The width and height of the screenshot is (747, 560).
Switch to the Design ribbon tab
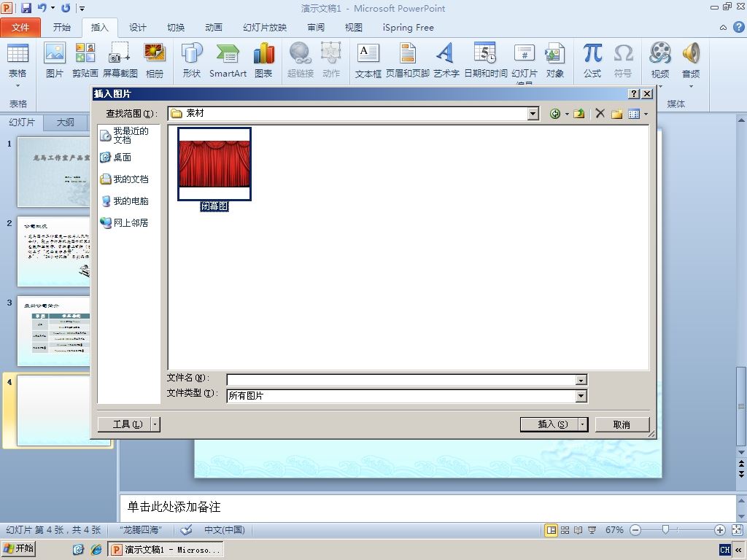(138, 28)
